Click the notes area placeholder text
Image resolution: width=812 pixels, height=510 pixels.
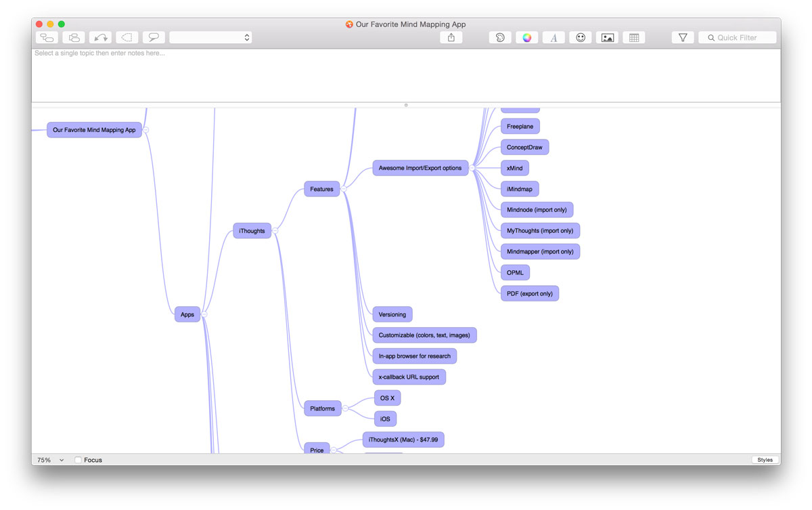point(99,54)
